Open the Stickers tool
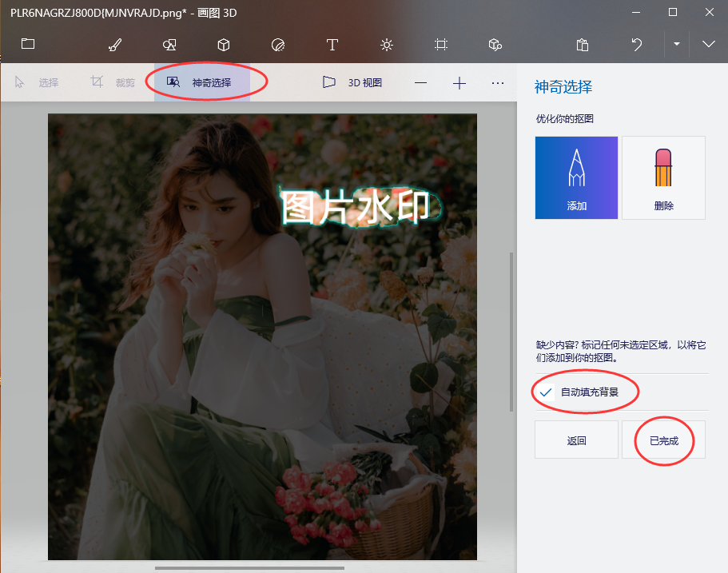This screenshot has height=573, width=728. coord(278,45)
